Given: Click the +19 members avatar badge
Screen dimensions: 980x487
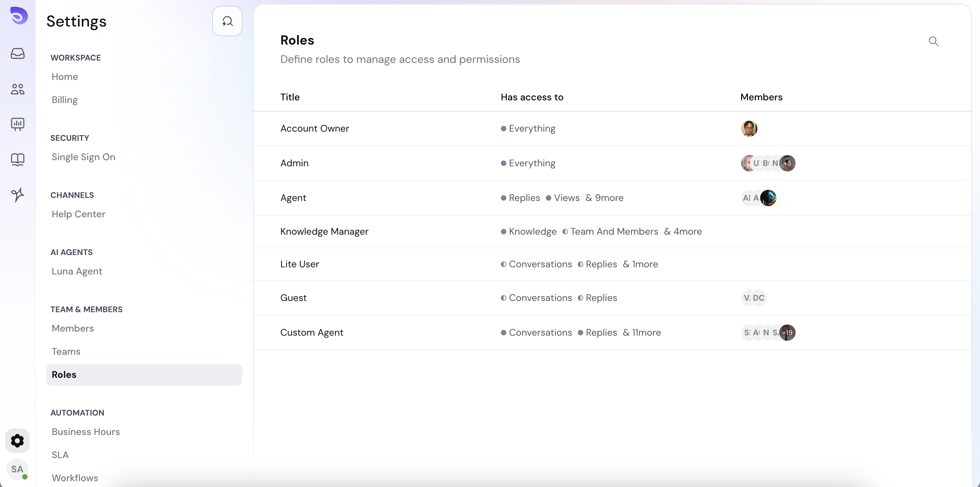Looking at the screenshot, I should [787, 333].
